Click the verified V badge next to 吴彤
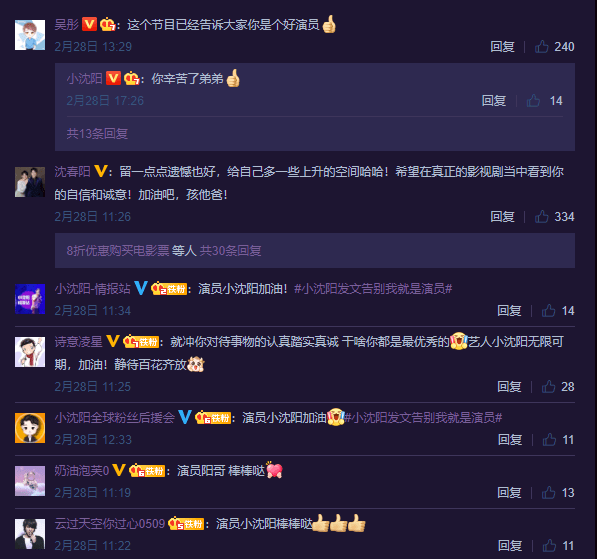The height and width of the screenshot is (559, 597). click(89, 24)
